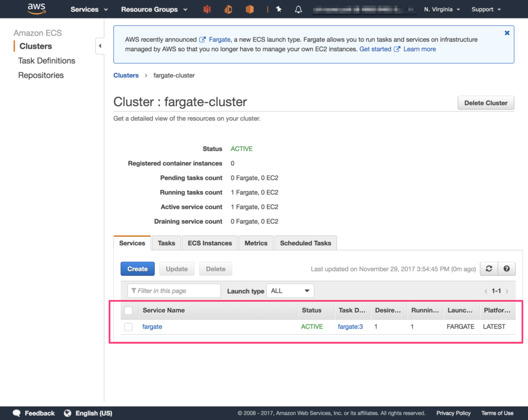Change region via the N. Virginia selector
Viewport: 528px width, 420px height.
(438, 9)
